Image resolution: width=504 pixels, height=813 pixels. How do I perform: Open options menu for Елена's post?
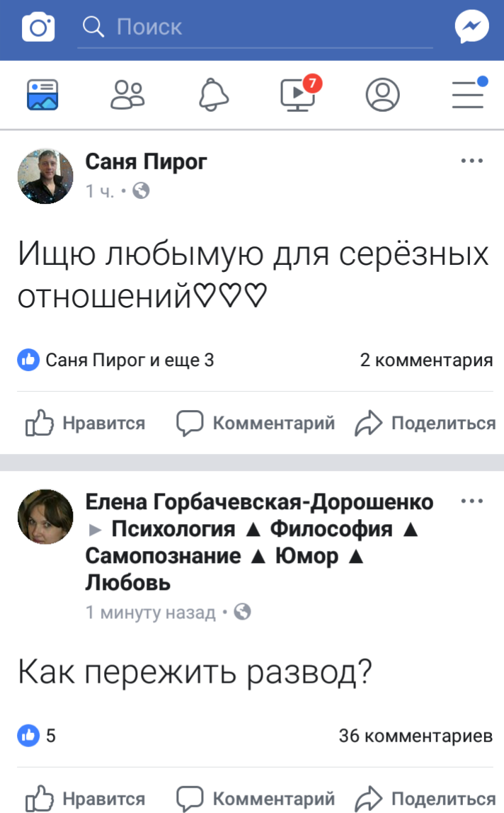click(x=471, y=502)
